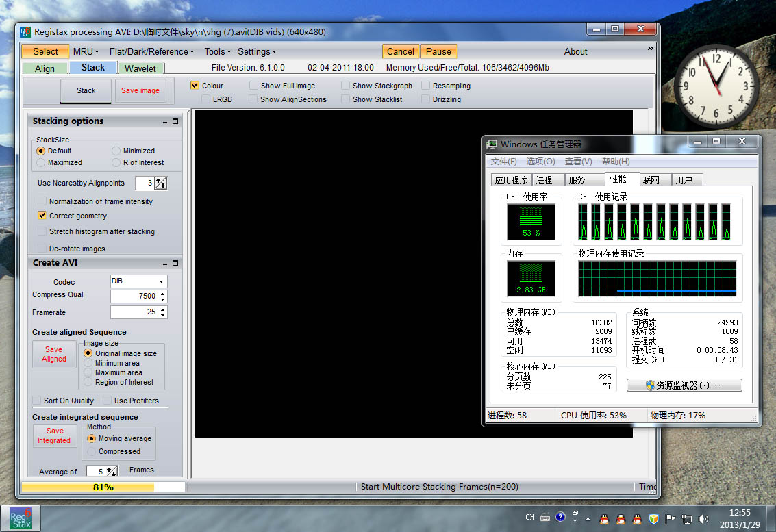Click the on-screen keyboard tray icon
Viewport: 776px width, 532px height.
click(x=545, y=518)
